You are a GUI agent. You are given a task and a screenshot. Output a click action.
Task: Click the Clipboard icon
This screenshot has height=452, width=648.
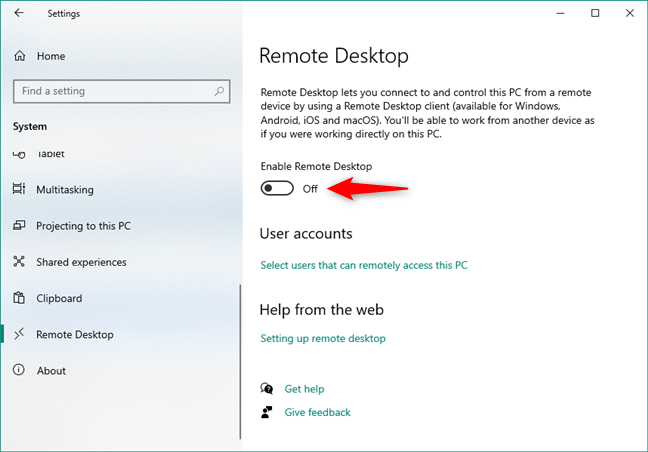tap(19, 297)
